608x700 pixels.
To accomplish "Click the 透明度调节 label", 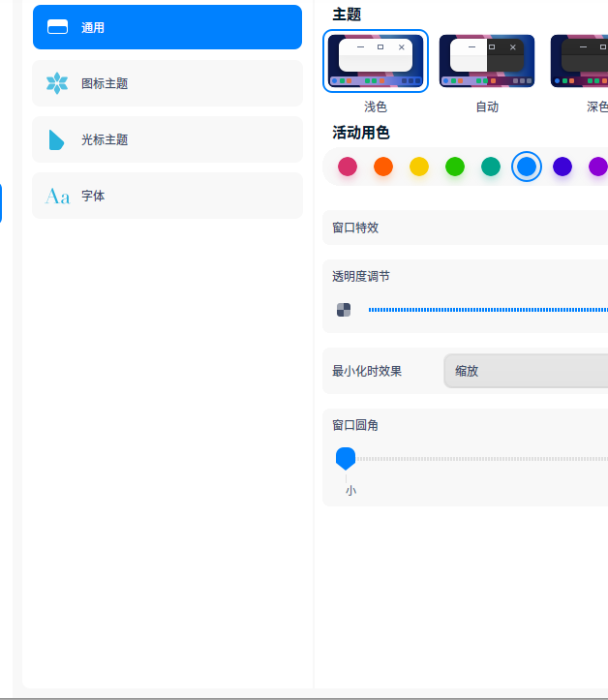I will point(361,276).
